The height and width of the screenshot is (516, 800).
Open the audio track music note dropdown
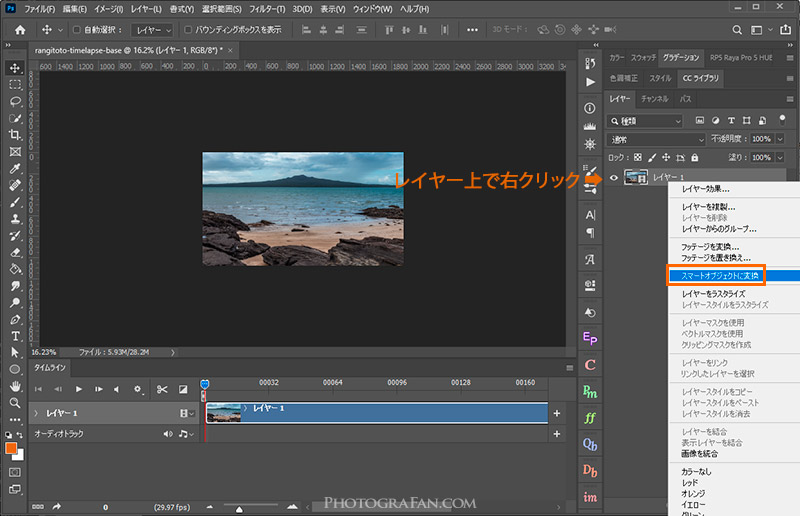[186, 434]
